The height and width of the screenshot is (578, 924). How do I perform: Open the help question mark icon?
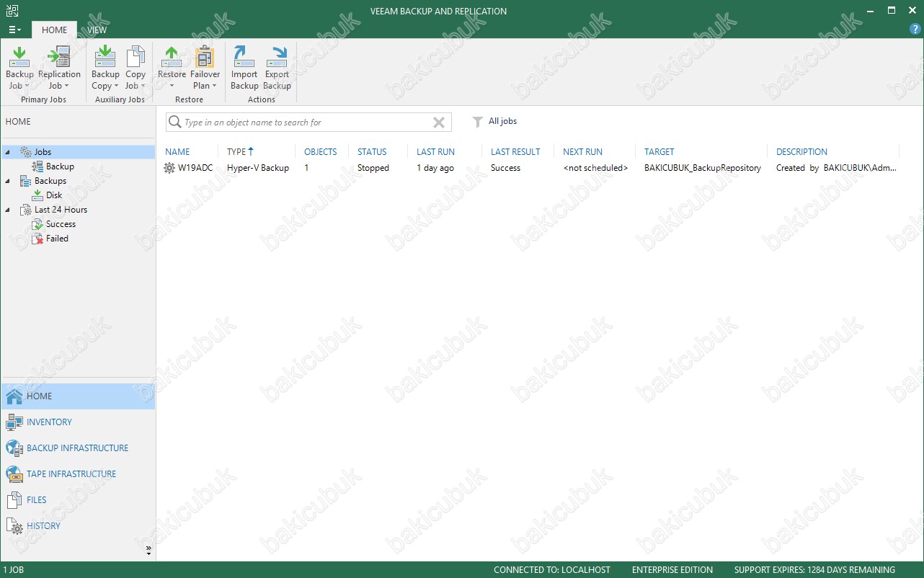(915, 30)
